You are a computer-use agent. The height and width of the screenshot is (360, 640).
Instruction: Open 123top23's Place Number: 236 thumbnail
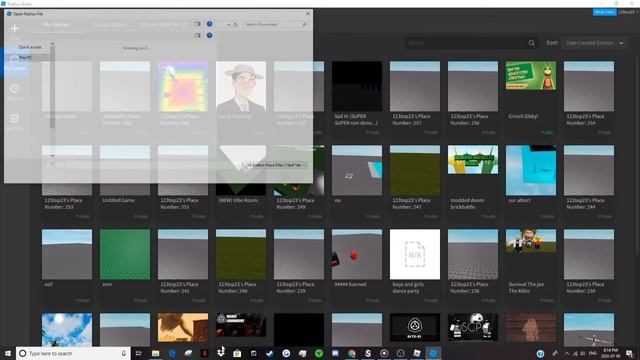click(473, 254)
